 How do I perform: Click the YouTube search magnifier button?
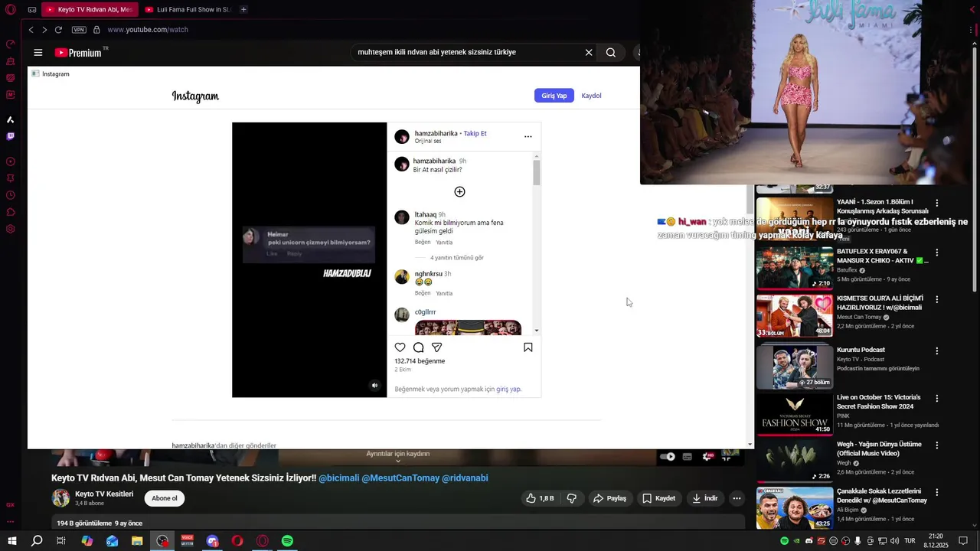pyautogui.click(x=611, y=53)
